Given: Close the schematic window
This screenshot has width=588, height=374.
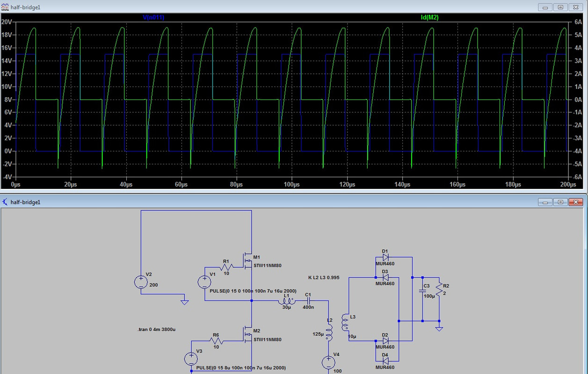Looking at the screenshot, I should click(577, 202).
